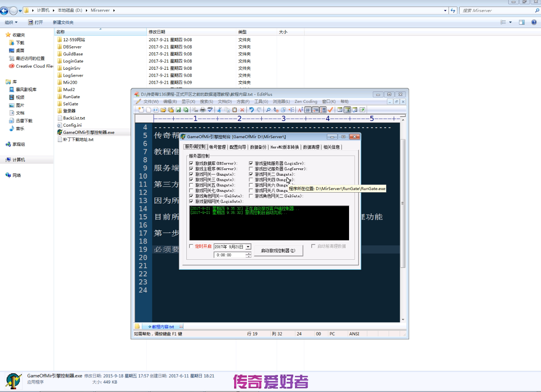Click the Open file icon in EditPlus toolbar
Viewport: 541px width, 392px height.
[163, 110]
